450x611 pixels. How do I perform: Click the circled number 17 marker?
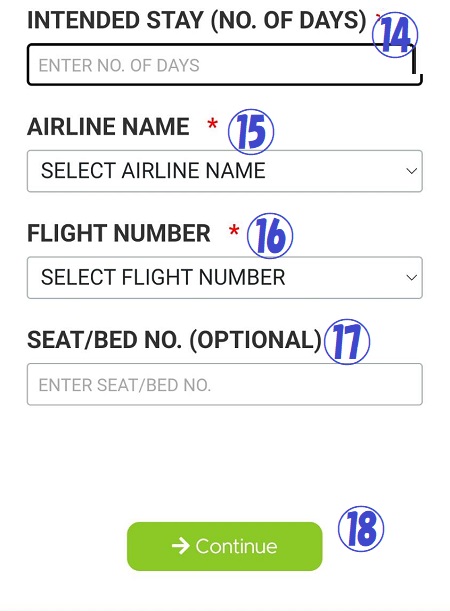(347, 342)
